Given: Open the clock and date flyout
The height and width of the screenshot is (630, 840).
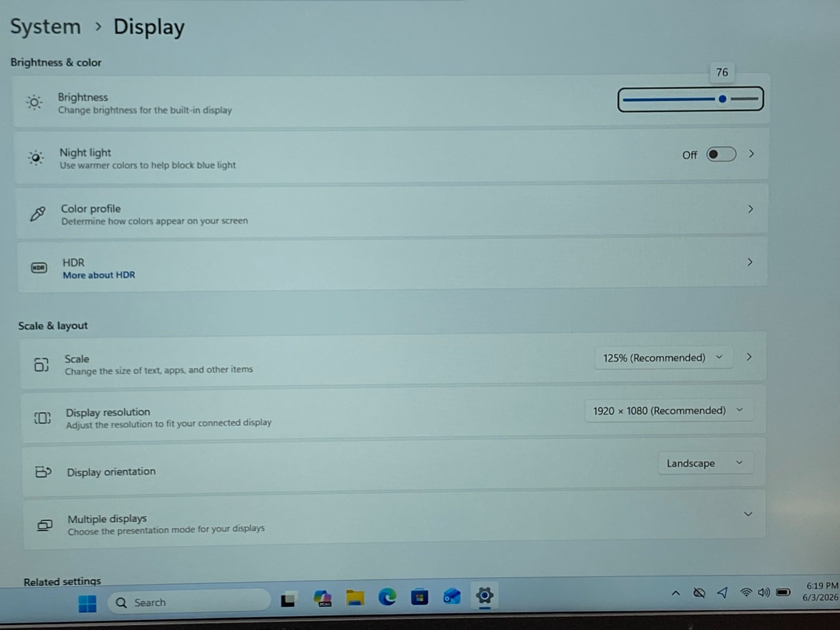Looking at the screenshot, I should (x=821, y=592).
